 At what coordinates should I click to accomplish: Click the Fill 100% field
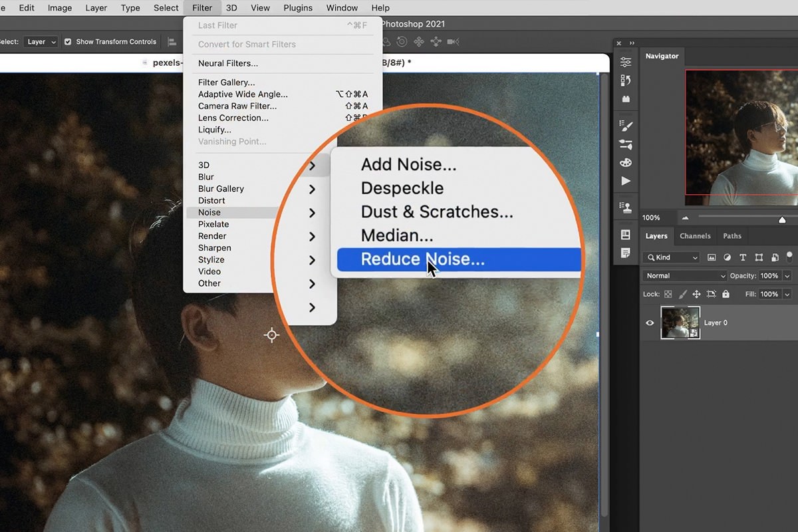(769, 294)
